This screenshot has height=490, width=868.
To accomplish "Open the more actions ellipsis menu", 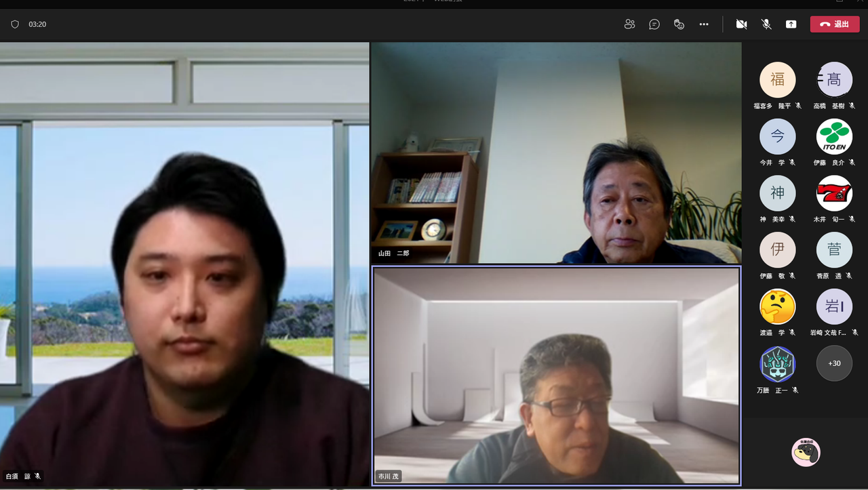I will pyautogui.click(x=704, y=24).
